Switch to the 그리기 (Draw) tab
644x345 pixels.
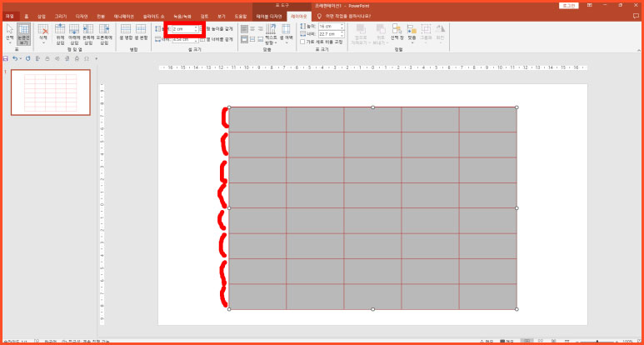60,17
